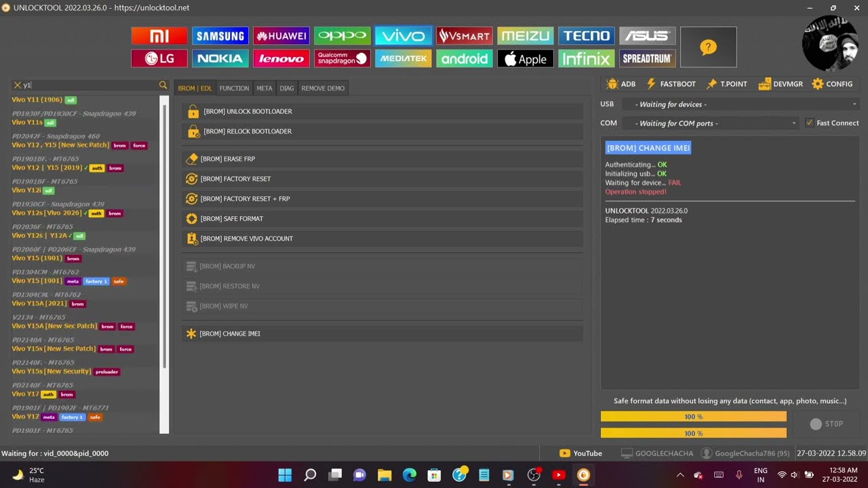The image size is (868, 488).
Task: Select the Spreadtrum brand logo
Action: tap(647, 58)
